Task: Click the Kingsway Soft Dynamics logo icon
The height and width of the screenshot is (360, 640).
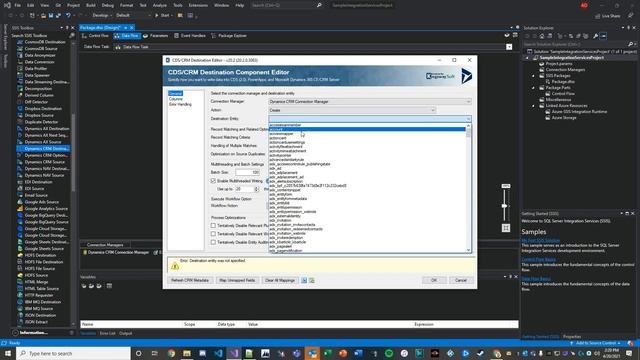Action: pos(467,76)
